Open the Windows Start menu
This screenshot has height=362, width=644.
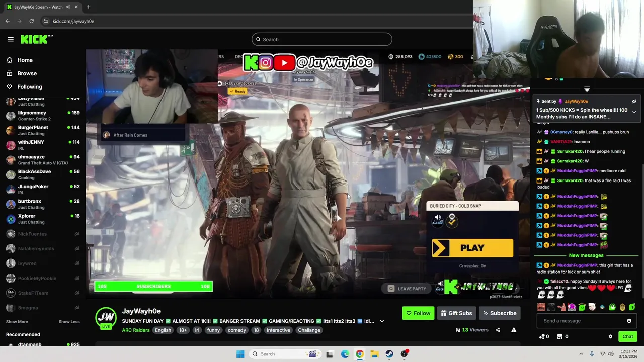coord(240,354)
